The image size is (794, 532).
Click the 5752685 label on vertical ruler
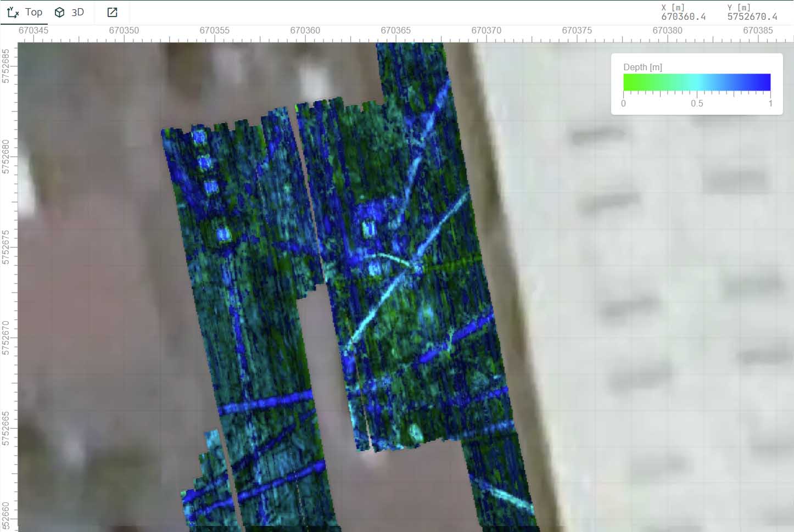click(5, 66)
